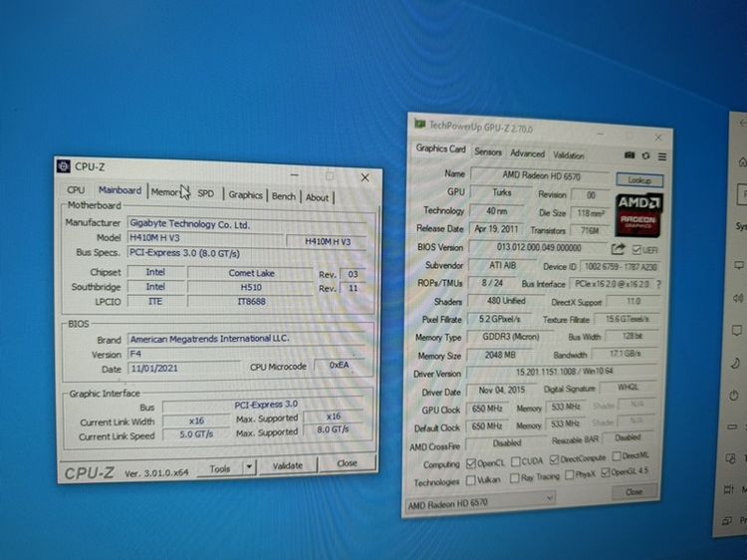Click the Lookup button in GPU-Z
Viewport: 747px width, 560px height.
pyautogui.click(x=639, y=180)
